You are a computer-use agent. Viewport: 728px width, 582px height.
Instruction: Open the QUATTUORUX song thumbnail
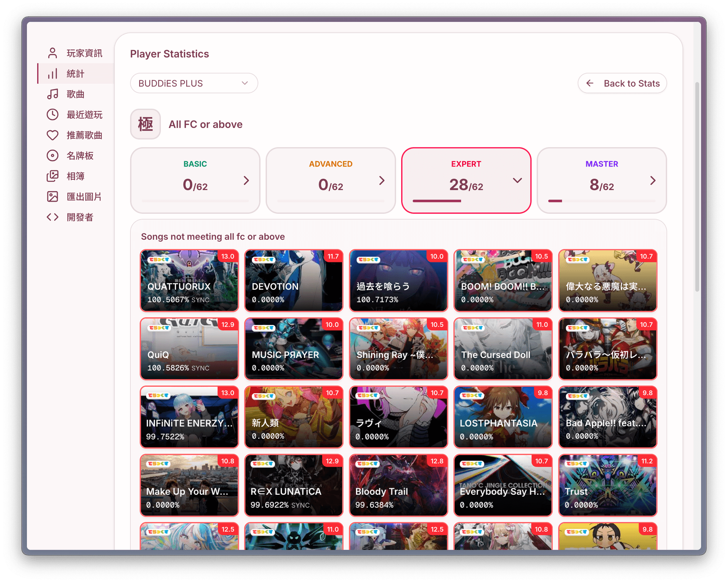point(189,281)
